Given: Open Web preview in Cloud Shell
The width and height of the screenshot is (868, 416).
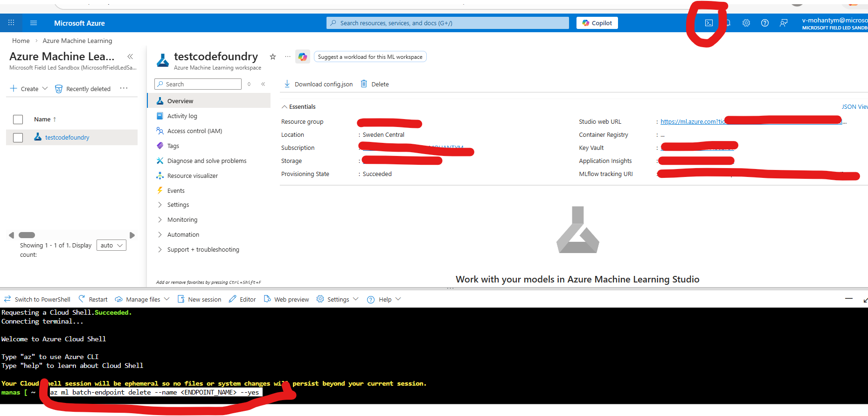Looking at the screenshot, I should (x=286, y=299).
